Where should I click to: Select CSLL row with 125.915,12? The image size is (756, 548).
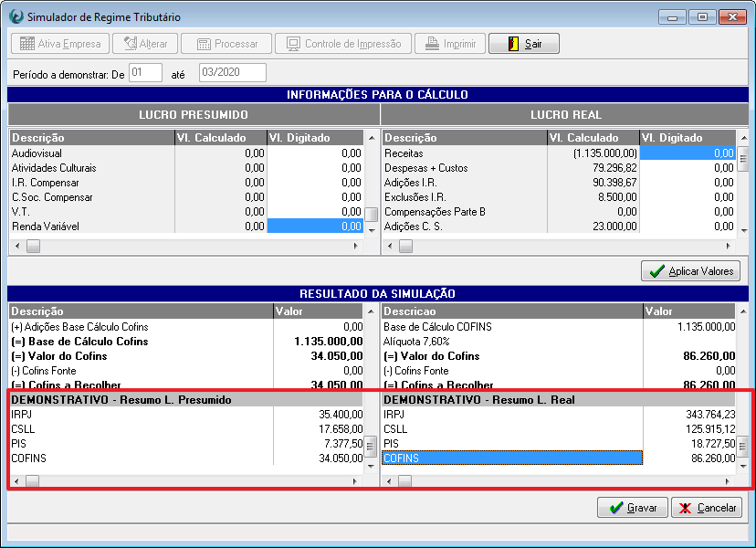[559, 429]
